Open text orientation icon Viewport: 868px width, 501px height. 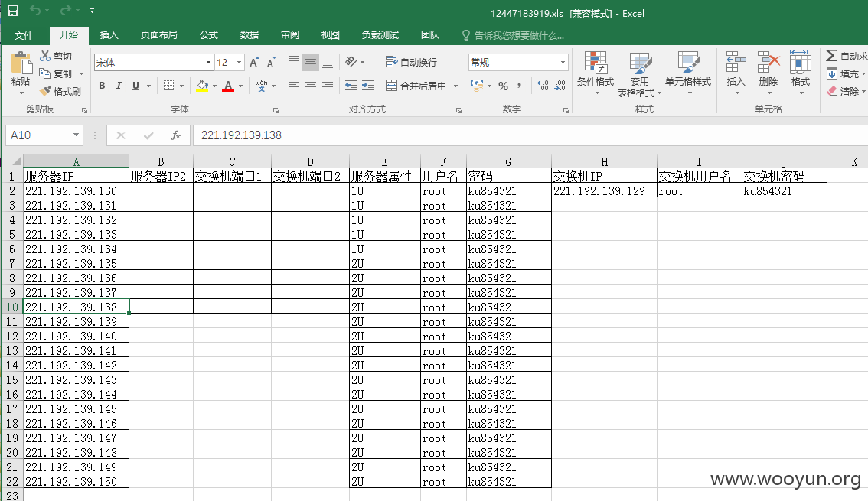pyautogui.click(x=351, y=62)
